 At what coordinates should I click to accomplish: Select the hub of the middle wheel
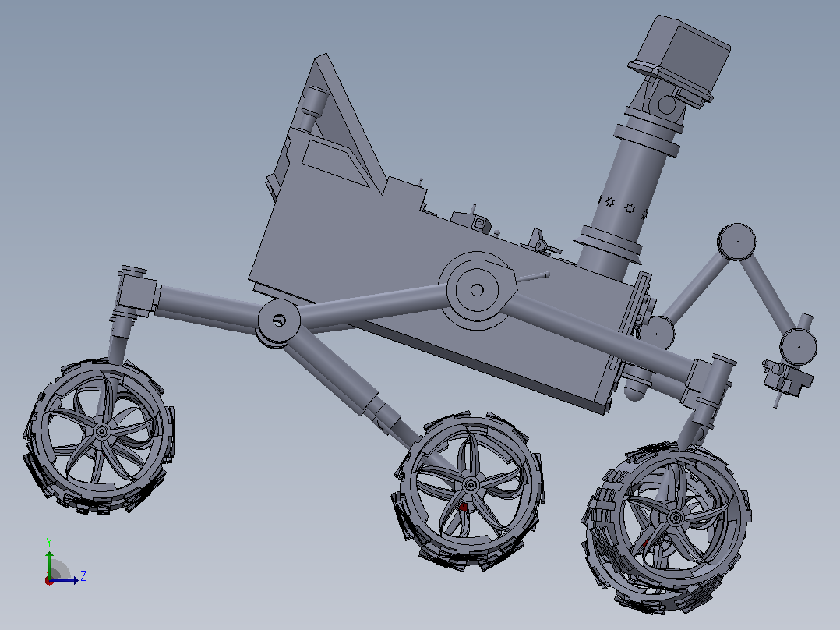click(x=471, y=486)
